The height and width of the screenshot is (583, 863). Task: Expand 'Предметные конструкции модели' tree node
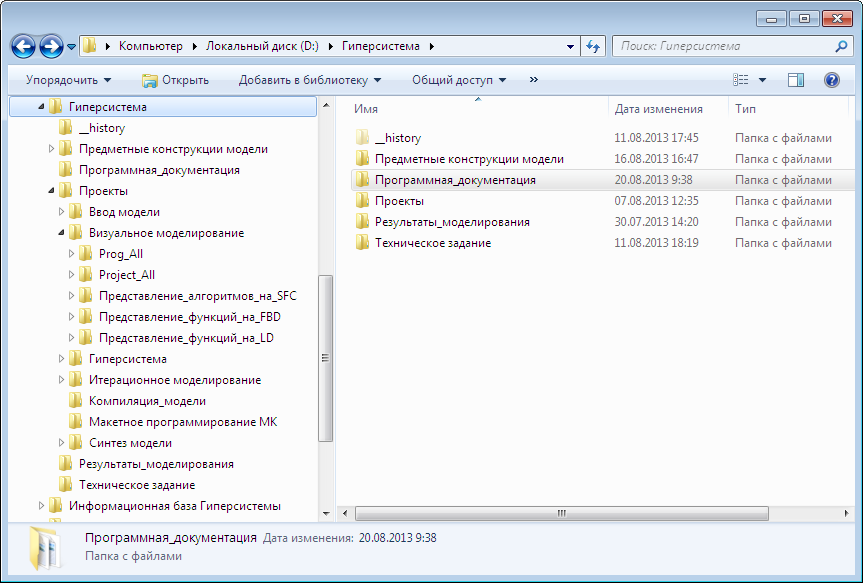51,149
